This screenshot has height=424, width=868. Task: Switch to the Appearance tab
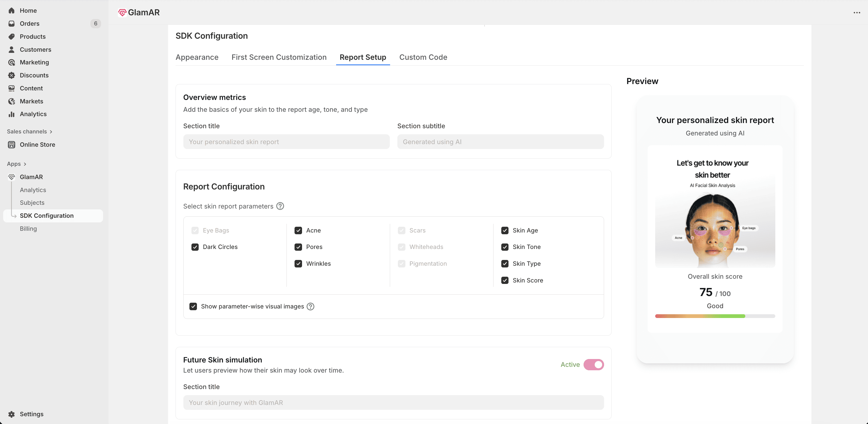tap(197, 57)
